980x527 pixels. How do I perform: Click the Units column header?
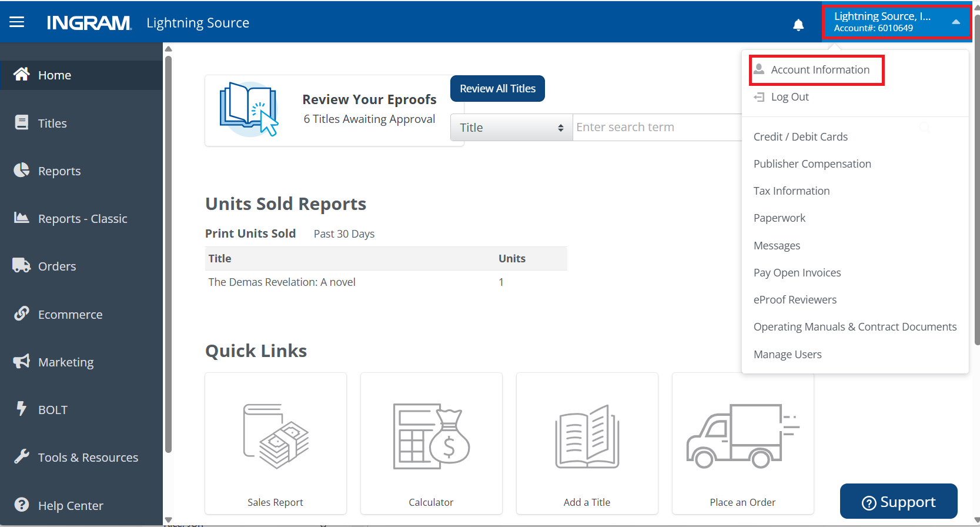[x=512, y=258]
